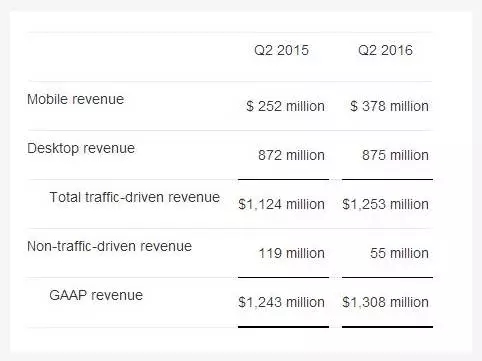Select the $1,124 million cell

281,204
